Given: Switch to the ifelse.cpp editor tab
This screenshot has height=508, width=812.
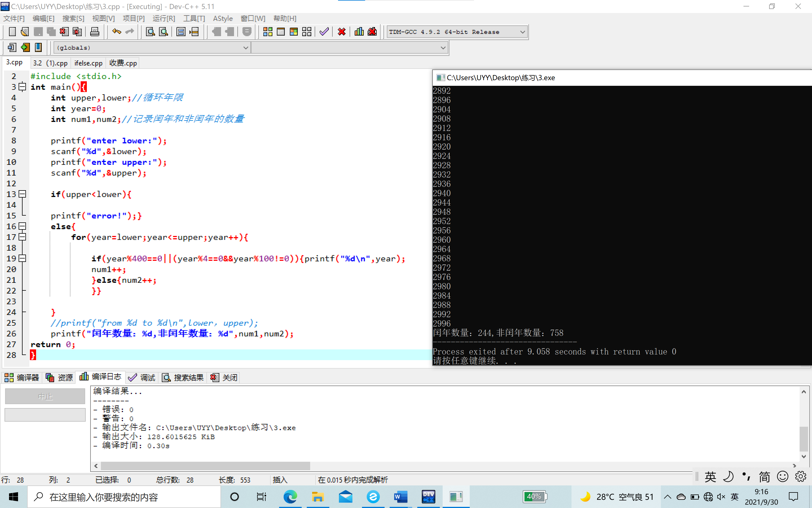Looking at the screenshot, I should [88, 63].
